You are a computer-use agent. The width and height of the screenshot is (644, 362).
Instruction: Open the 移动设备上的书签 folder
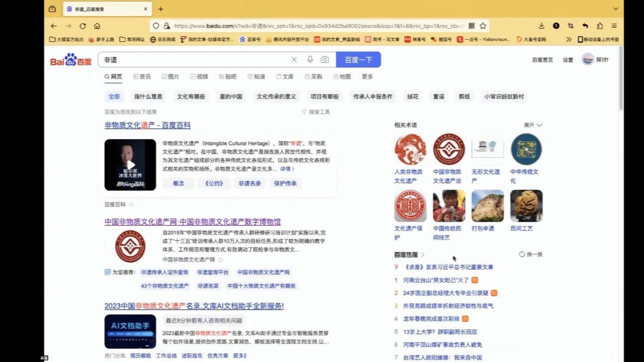(x=598, y=39)
